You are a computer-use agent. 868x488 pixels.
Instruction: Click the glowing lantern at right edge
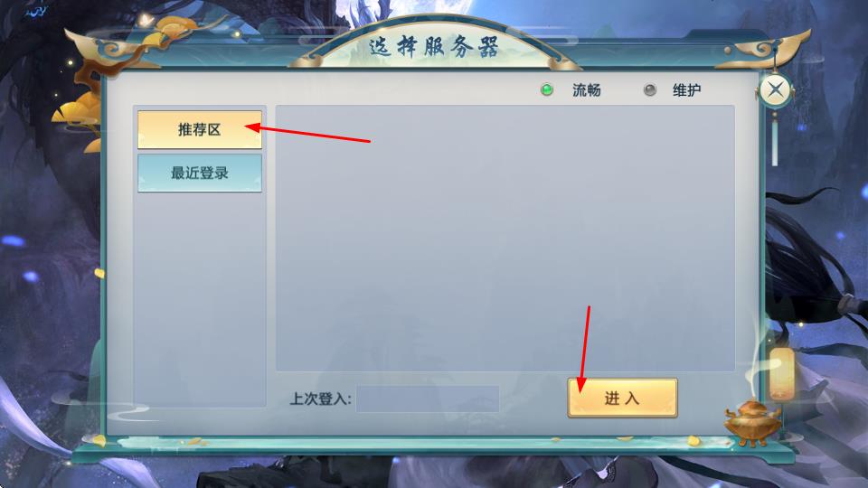coord(781,372)
